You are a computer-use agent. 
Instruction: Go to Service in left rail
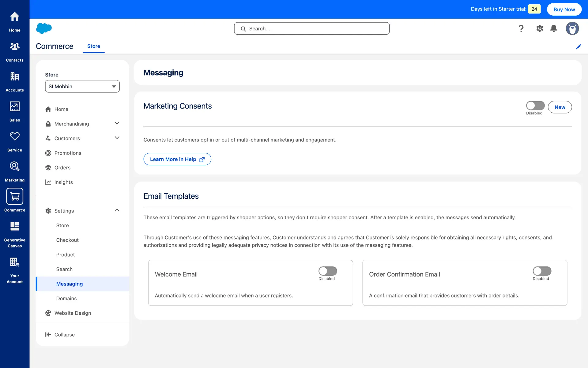[x=15, y=141]
